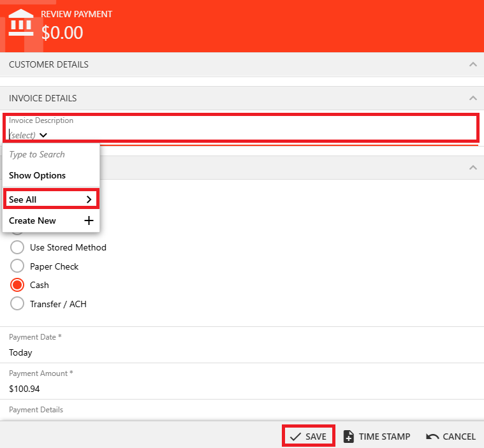Viewport: 484px width, 448px height.
Task: Click the TIME STAMP button
Action: coord(377,437)
